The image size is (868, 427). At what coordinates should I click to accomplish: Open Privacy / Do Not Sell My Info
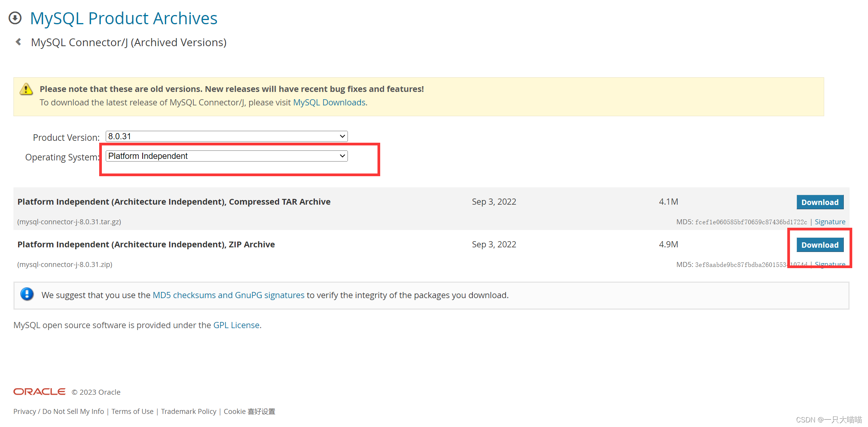[x=58, y=411]
